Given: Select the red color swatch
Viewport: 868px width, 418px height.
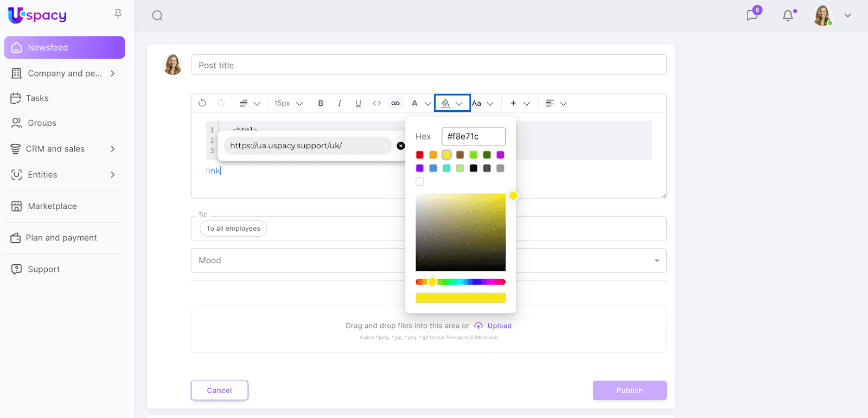Looking at the screenshot, I should pos(420,155).
